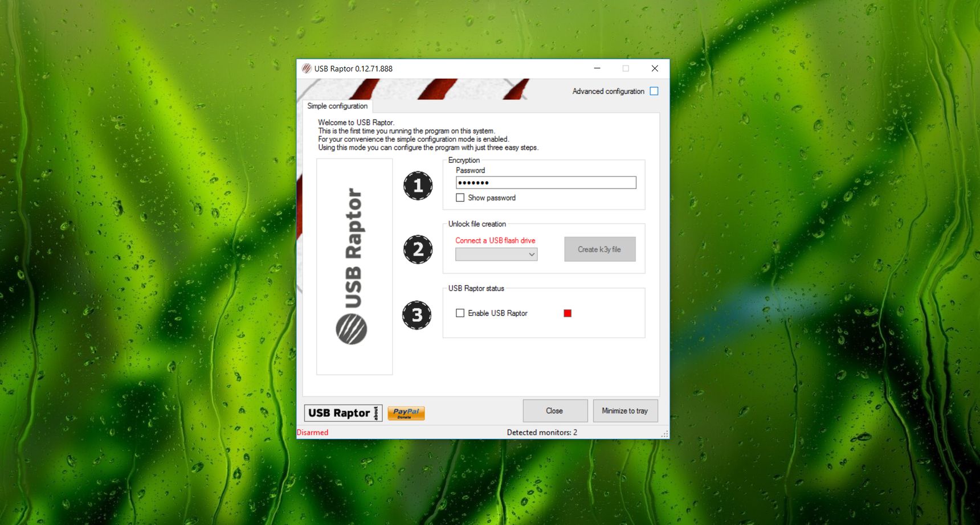The image size is (980, 525).
Task: Click the red status indicator square
Action: coord(567,313)
